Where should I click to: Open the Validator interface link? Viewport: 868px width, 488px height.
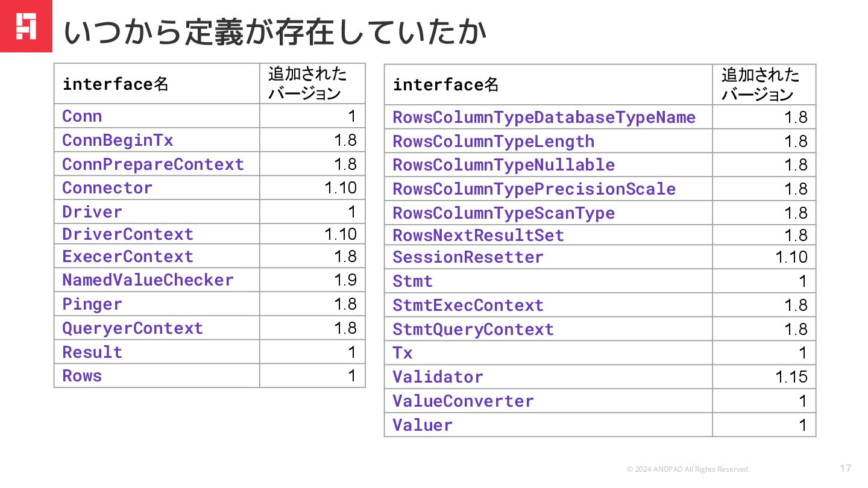(438, 377)
